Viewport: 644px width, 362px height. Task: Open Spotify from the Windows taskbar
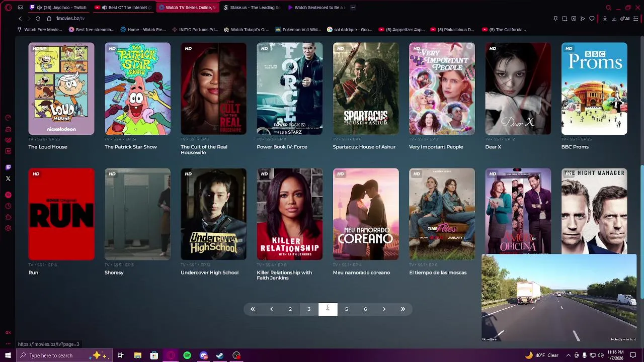(187, 355)
